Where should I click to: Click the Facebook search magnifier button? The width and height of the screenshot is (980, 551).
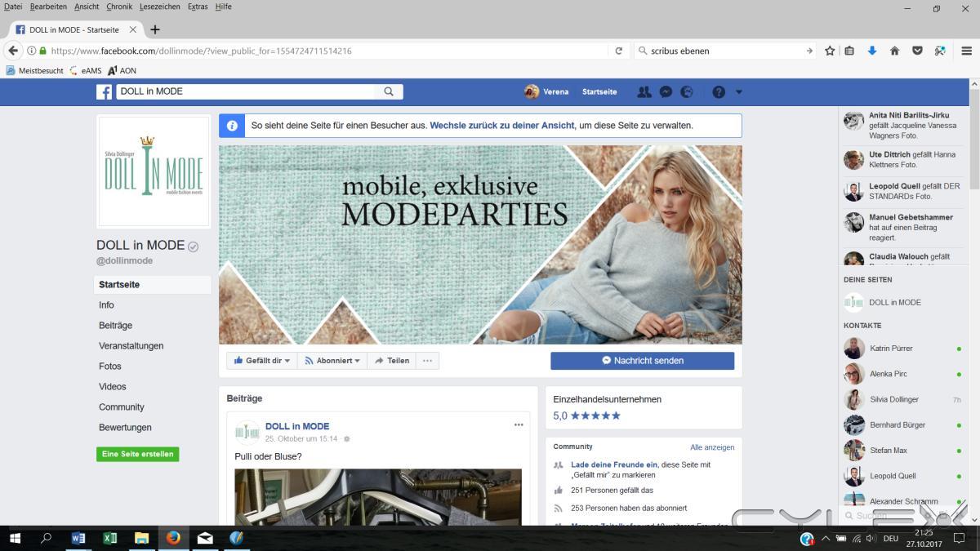click(389, 92)
